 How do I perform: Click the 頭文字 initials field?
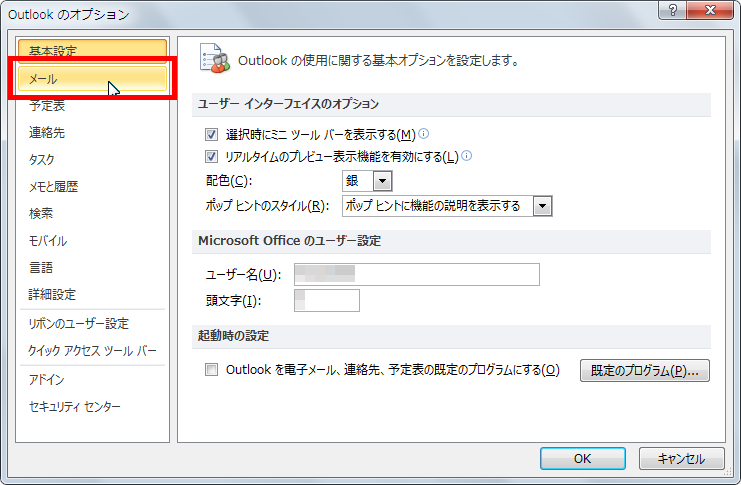point(327,301)
